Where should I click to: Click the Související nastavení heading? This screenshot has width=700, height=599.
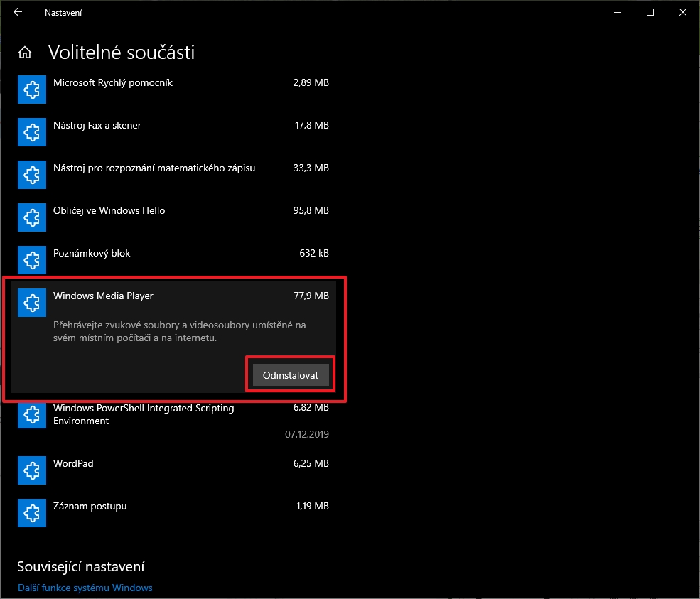click(81, 566)
